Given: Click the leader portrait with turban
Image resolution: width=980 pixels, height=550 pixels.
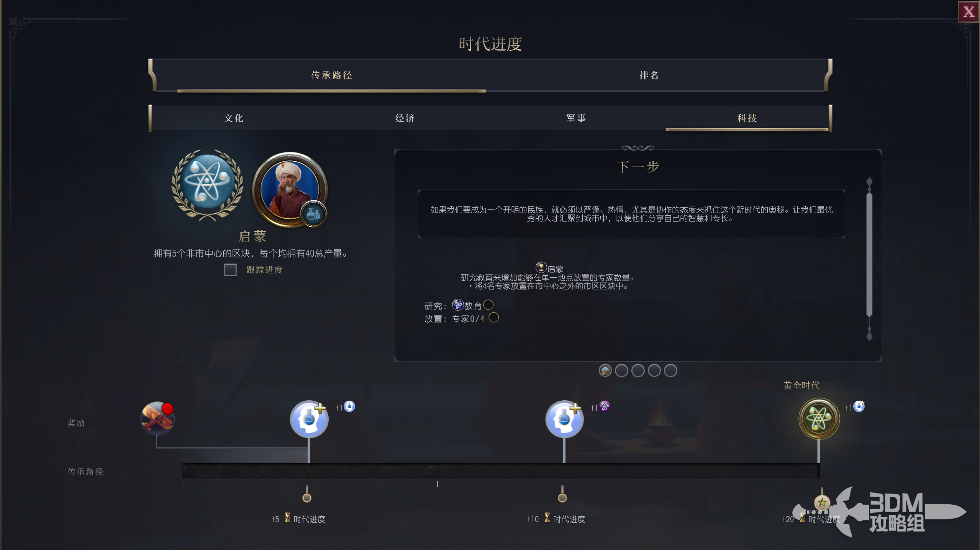Looking at the screenshot, I should pos(290,189).
